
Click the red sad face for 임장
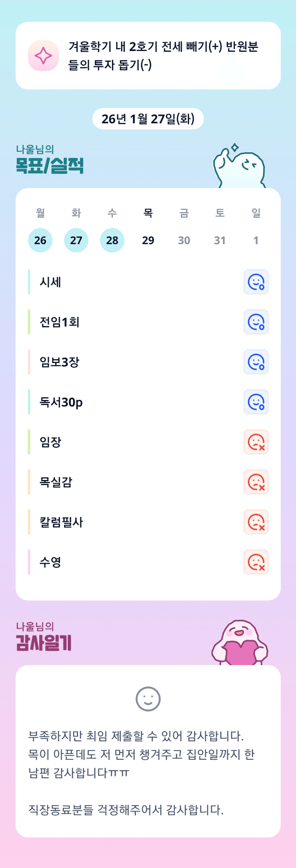pos(256,442)
